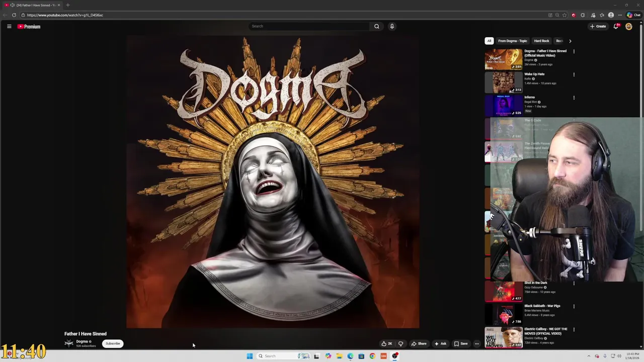Open menu for Shot in the Dark video
The image size is (644, 362).
[574, 283]
